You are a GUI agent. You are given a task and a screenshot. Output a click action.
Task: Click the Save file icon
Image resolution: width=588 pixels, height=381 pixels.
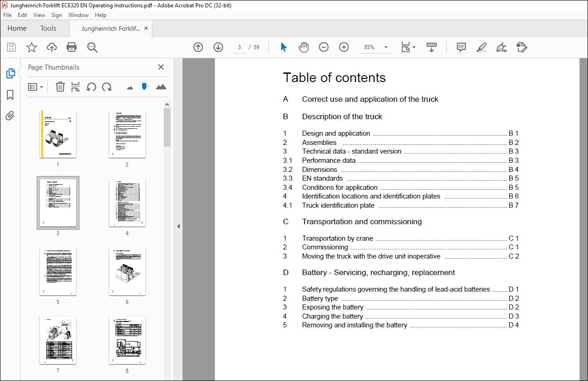11,47
